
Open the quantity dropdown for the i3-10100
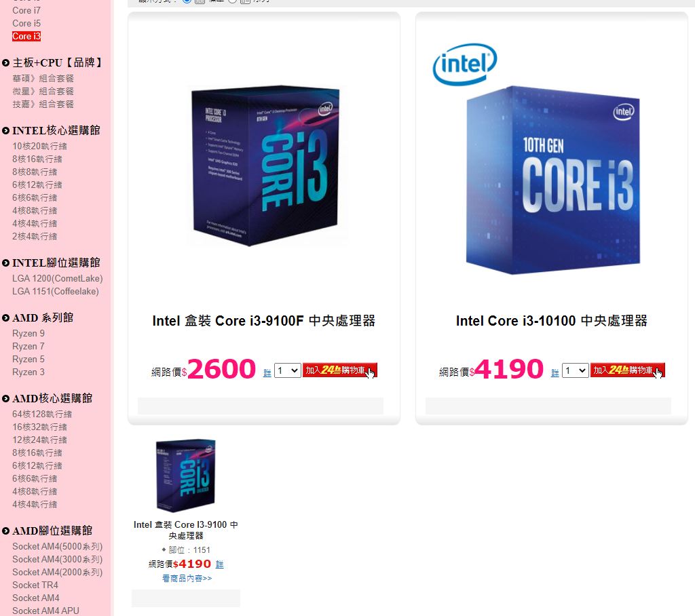(576, 370)
